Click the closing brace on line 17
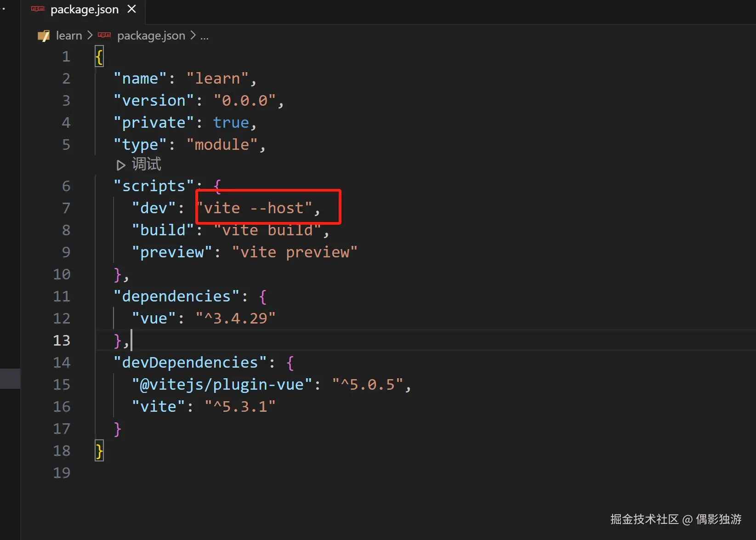 (x=117, y=429)
